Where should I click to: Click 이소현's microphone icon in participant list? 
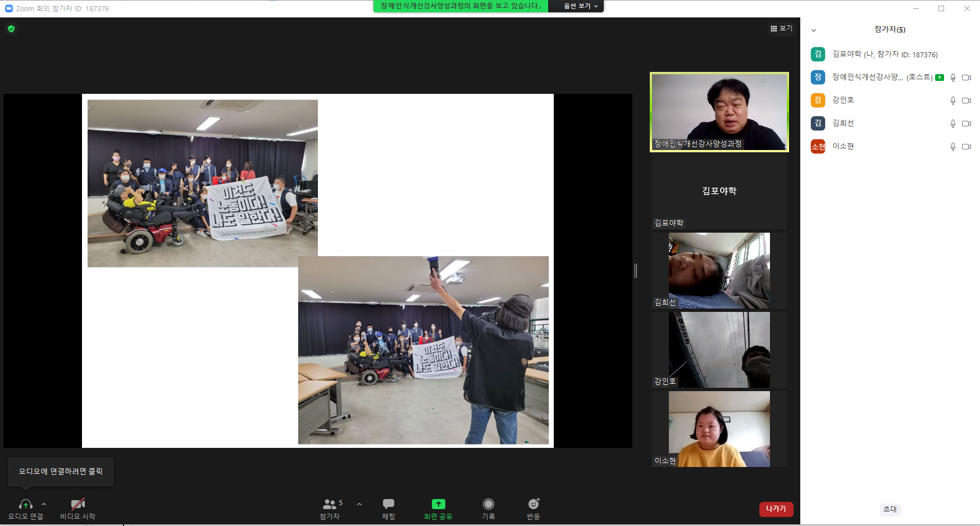[953, 147]
